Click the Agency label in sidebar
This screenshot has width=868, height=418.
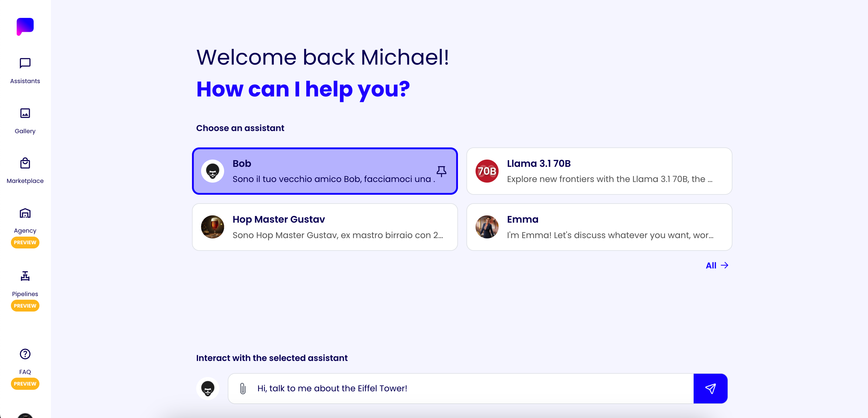[x=25, y=231]
